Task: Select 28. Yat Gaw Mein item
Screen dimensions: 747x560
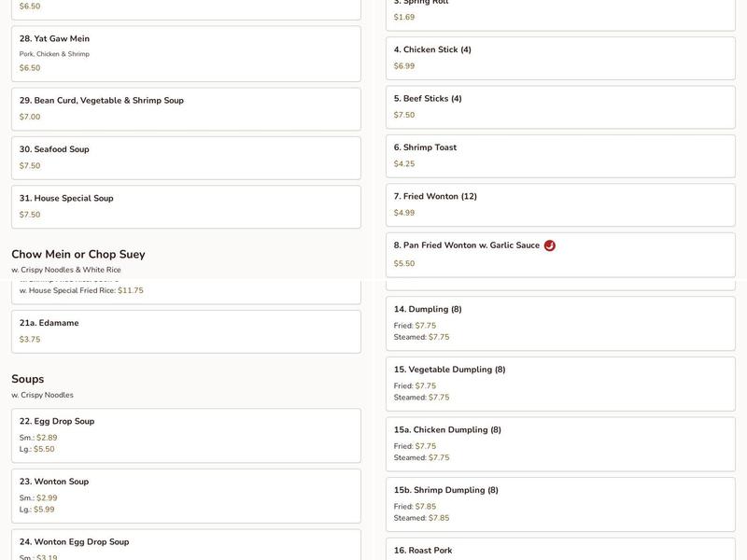Action: click(186, 54)
